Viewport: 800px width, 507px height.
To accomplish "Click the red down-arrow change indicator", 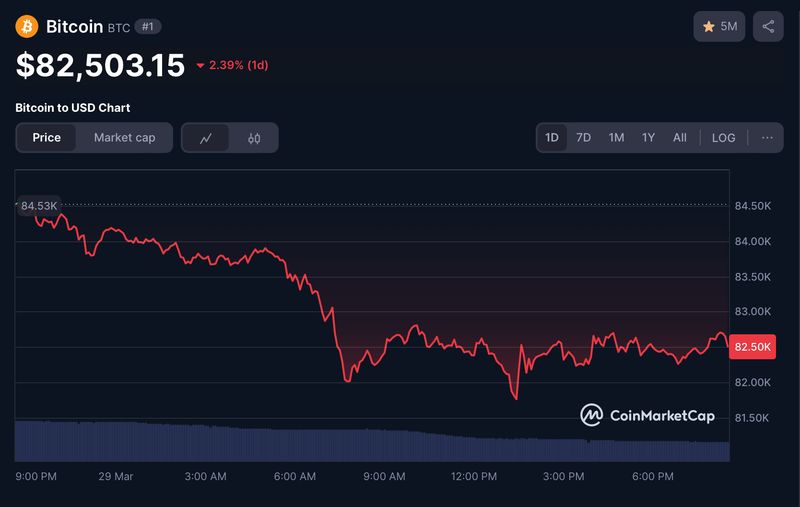I will click(201, 65).
